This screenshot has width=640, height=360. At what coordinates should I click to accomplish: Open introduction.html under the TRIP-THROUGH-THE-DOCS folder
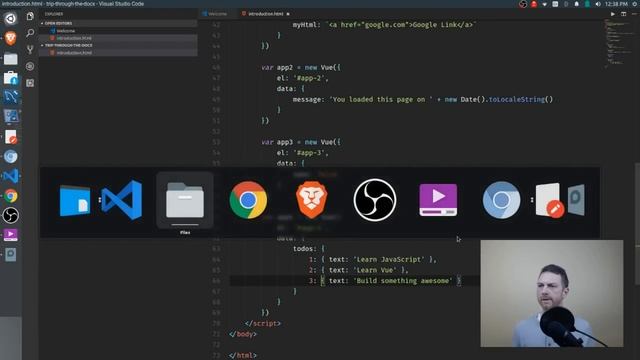click(118, 53)
